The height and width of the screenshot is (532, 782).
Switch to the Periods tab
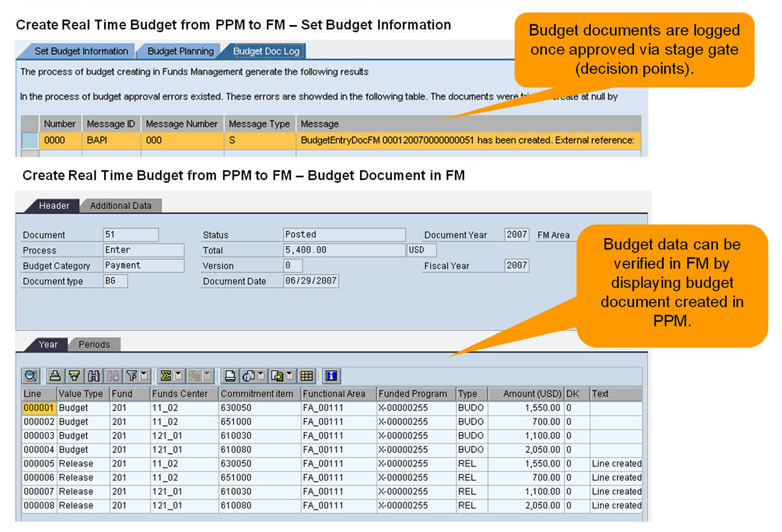tap(94, 344)
